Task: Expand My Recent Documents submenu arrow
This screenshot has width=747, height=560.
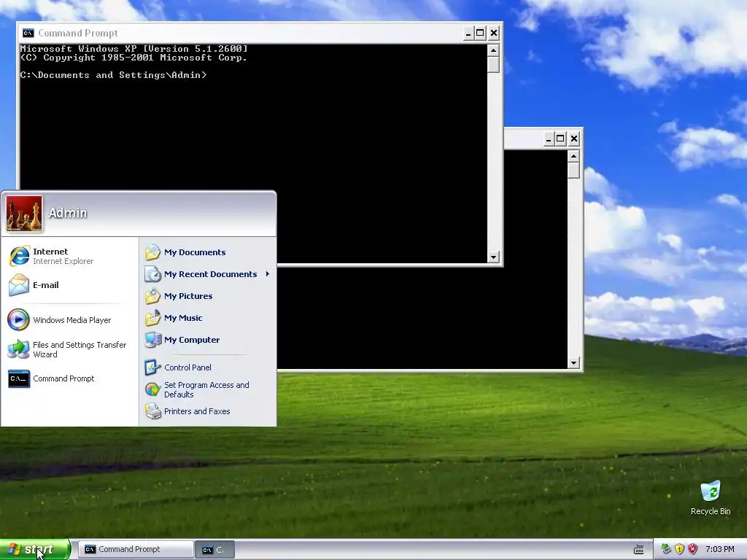Action: [x=268, y=274]
